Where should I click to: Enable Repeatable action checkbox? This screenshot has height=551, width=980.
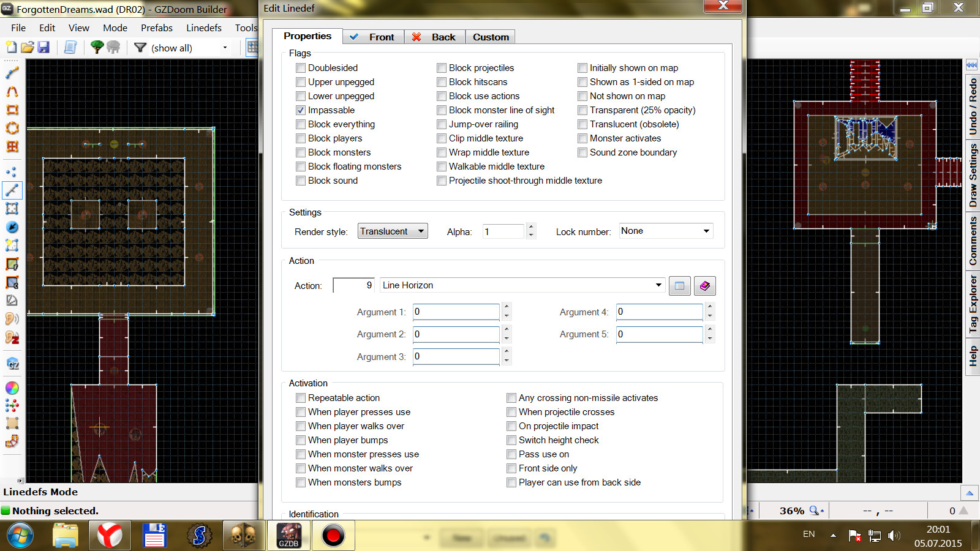coord(301,398)
